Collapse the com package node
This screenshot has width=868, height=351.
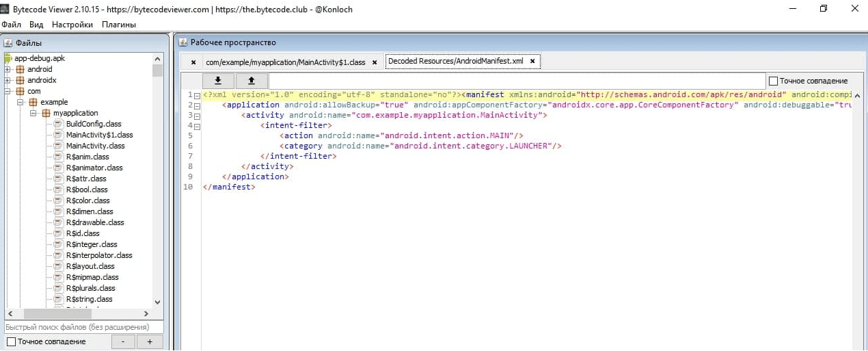[x=8, y=91]
